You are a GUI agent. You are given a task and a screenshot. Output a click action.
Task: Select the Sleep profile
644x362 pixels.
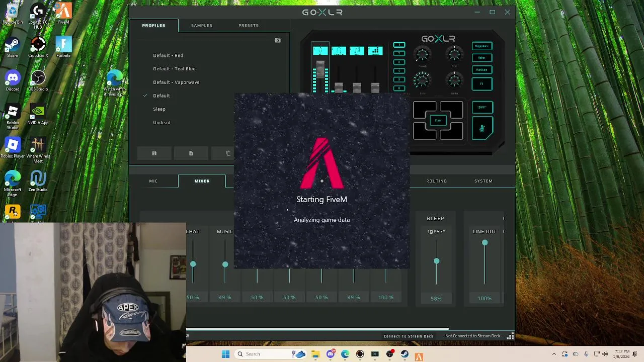(x=159, y=109)
